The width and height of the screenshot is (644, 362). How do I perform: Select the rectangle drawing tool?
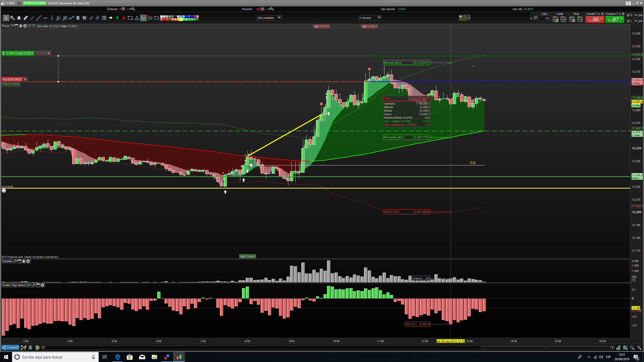click(130, 18)
